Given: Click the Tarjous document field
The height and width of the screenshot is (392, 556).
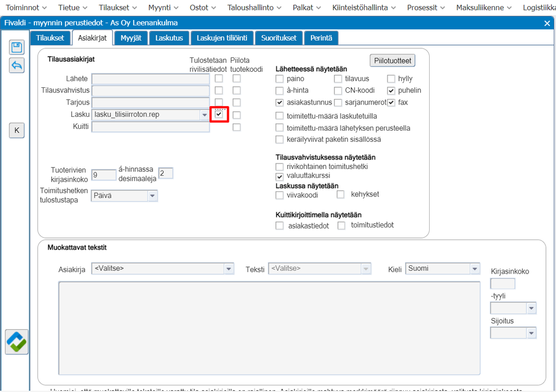Looking at the screenshot, I should click(150, 103).
